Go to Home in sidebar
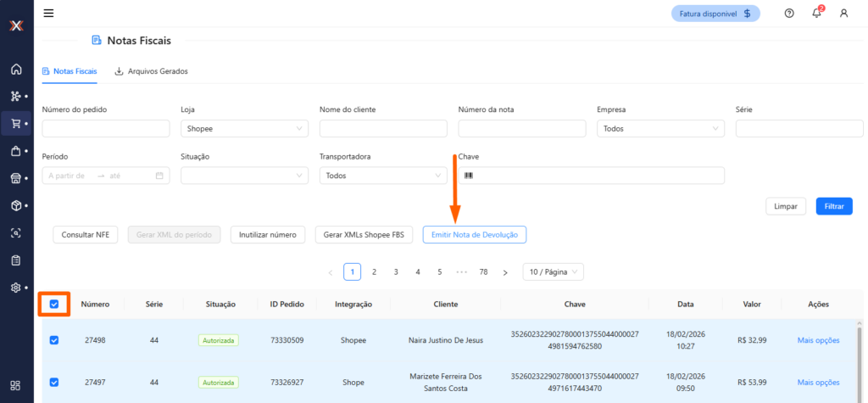 [15, 69]
